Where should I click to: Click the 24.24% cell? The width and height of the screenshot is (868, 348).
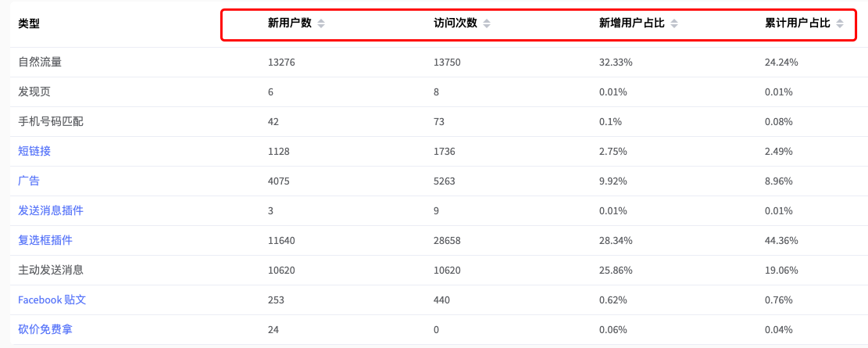(781, 63)
